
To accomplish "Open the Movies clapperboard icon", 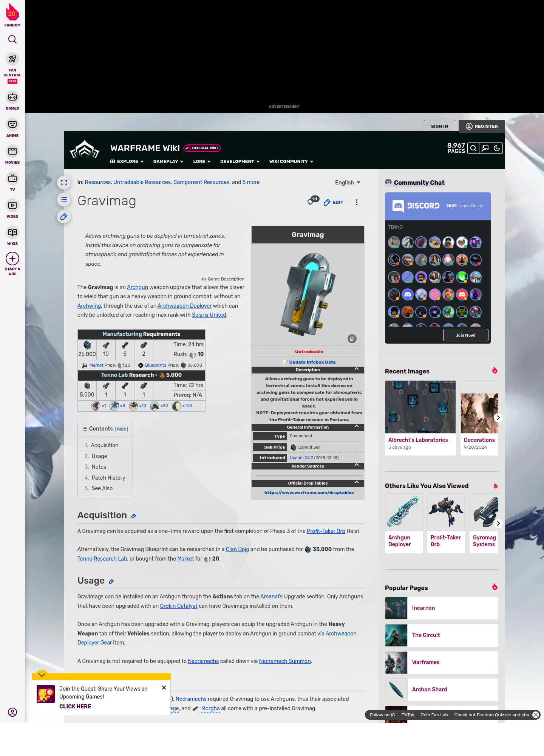I will tap(12, 151).
